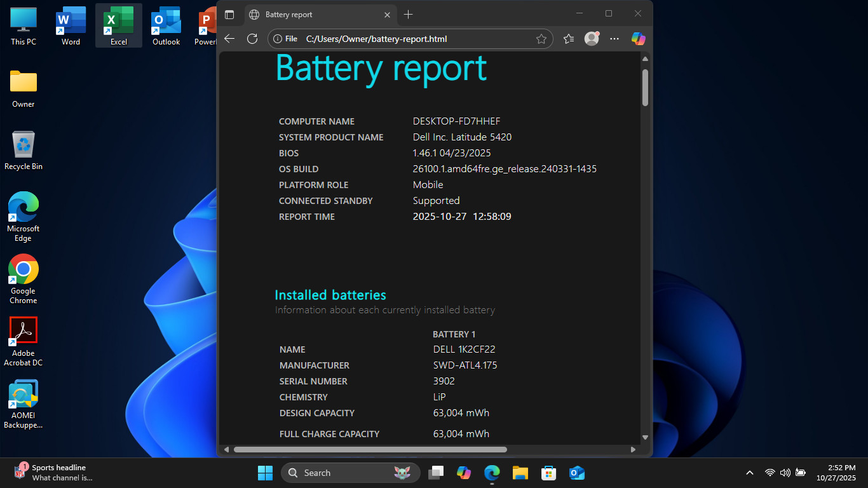Open Microsoft Store on taskbar
The image size is (868, 488).
pyautogui.click(x=548, y=473)
